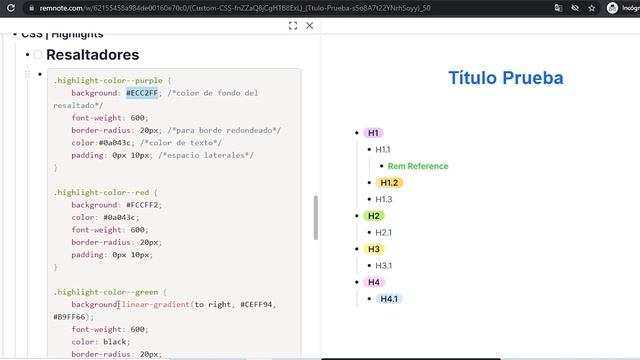Select the H1.1 item
The width and height of the screenshot is (640, 360).
pyautogui.click(x=383, y=149)
